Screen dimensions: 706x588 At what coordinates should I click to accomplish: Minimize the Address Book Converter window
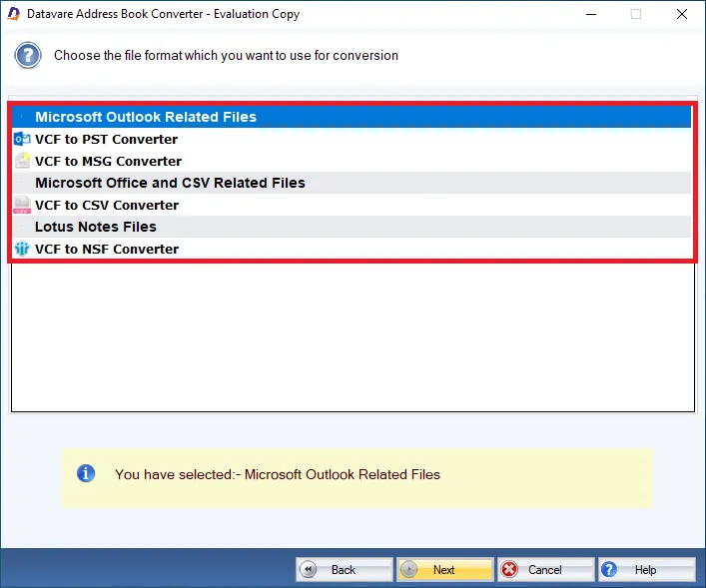tap(591, 14)
